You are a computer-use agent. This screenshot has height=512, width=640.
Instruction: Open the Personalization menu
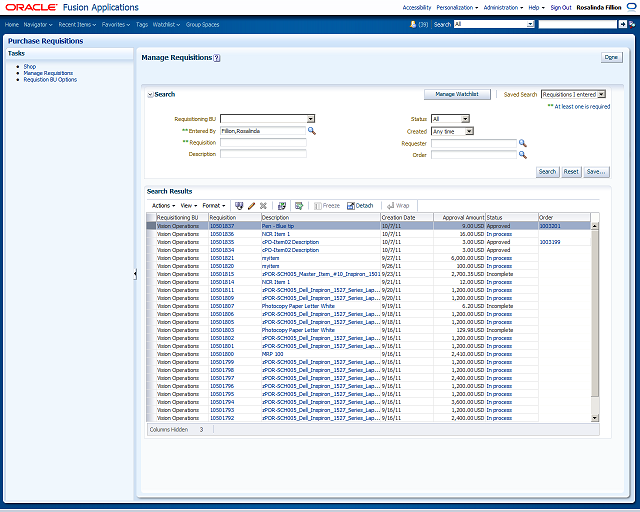click(457, 7)
